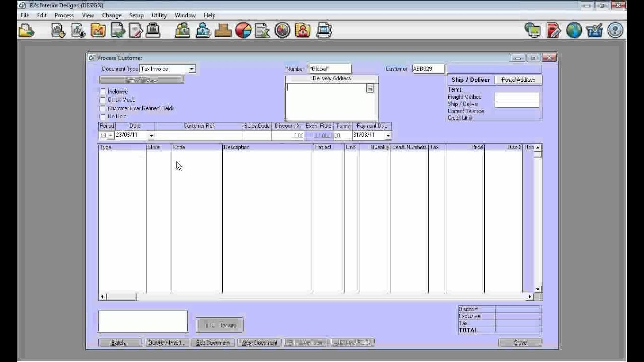This screenshot has width=644, height=362.
Task: Click the Delete / Insert button
Action: click(x=167, y=343)
